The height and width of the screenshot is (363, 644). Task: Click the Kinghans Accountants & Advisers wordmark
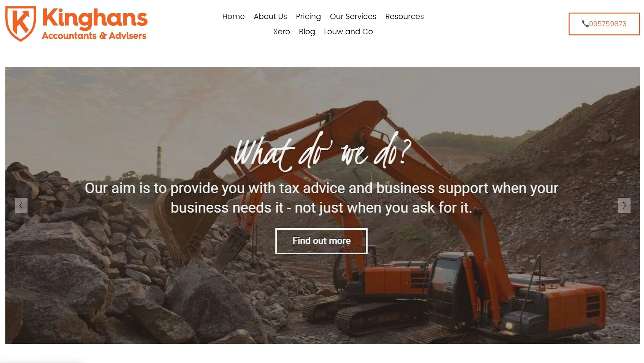click(95, 24)
